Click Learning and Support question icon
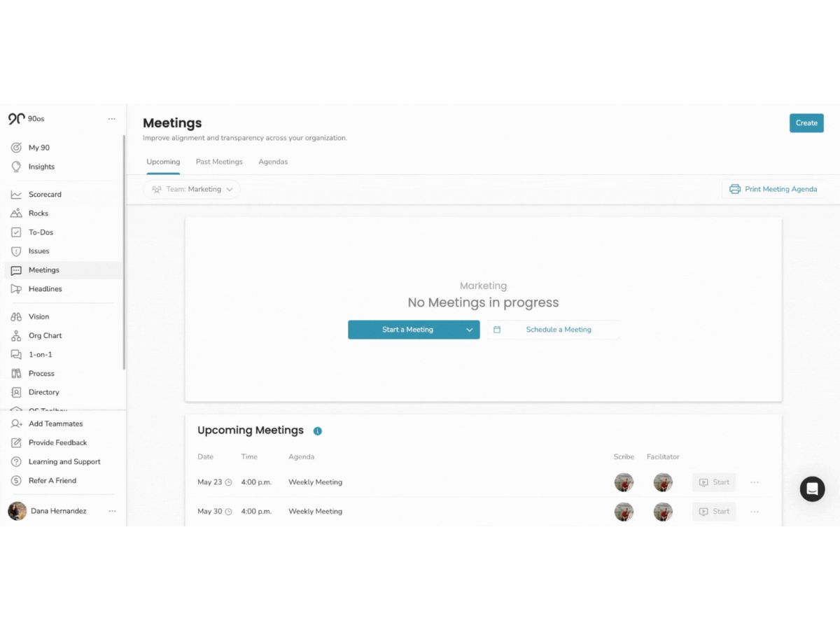 click(16, 462)
